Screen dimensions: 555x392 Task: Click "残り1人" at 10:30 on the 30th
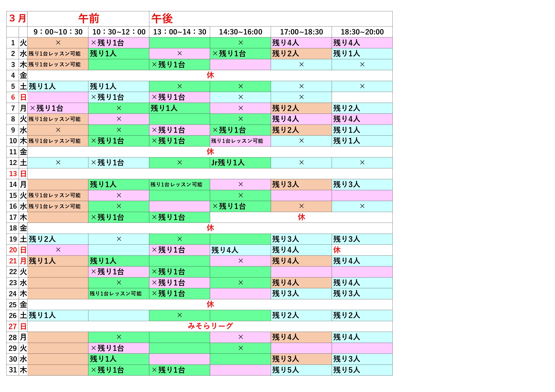[x=103, y=359]
